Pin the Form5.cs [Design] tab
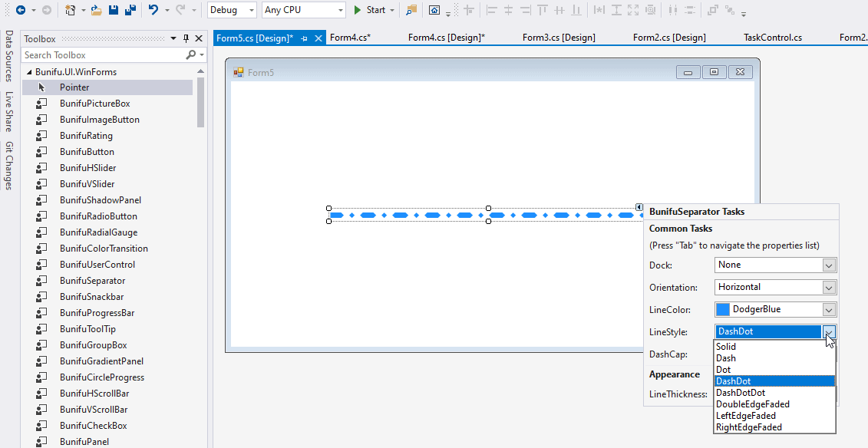 (304, 38)
